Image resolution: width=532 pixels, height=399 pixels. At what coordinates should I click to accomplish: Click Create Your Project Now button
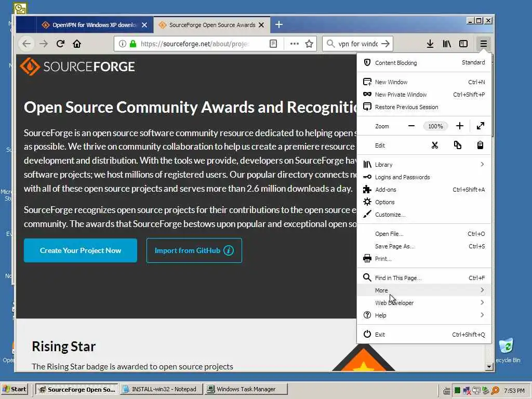81,250
